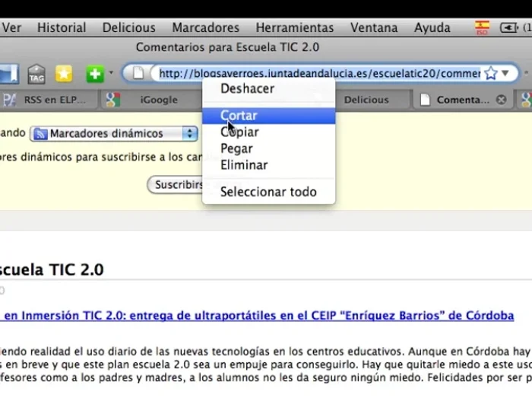Open the Delicious menu in the menu bar
Image resolution: width=532 pixels, height=401 pixels.
click(129, 27)
